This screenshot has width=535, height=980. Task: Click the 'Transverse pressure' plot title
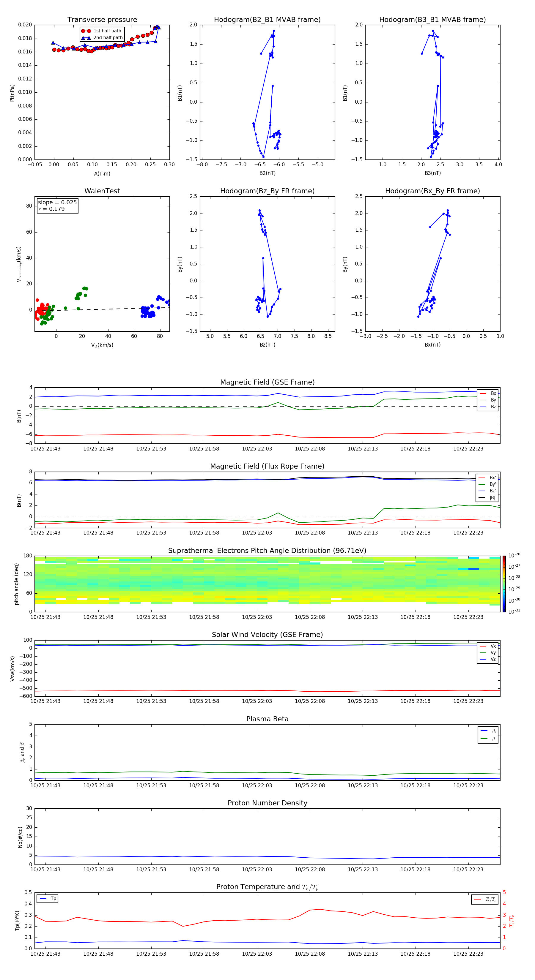point(102,19)
